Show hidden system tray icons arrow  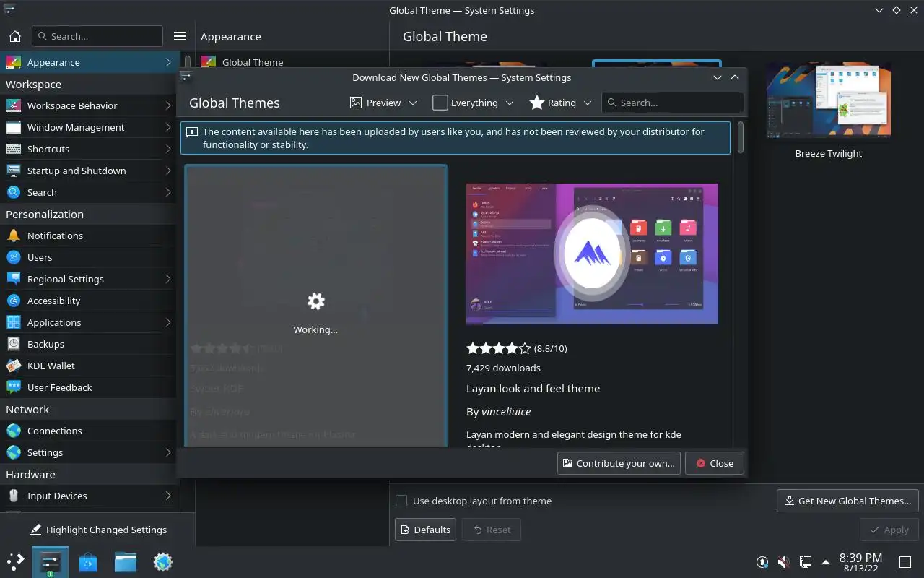coord(826,562)
